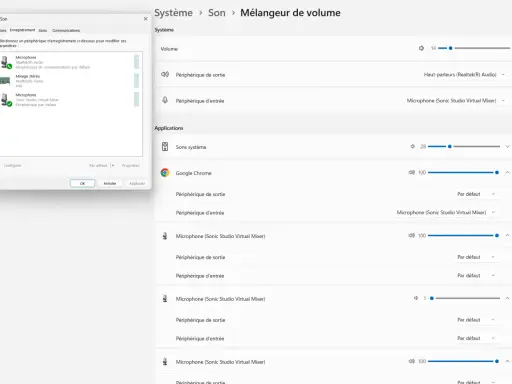This screenshot has width=512, height=384.
Task: Click the Google Chrome logo icon
Action: coord(165,173)
